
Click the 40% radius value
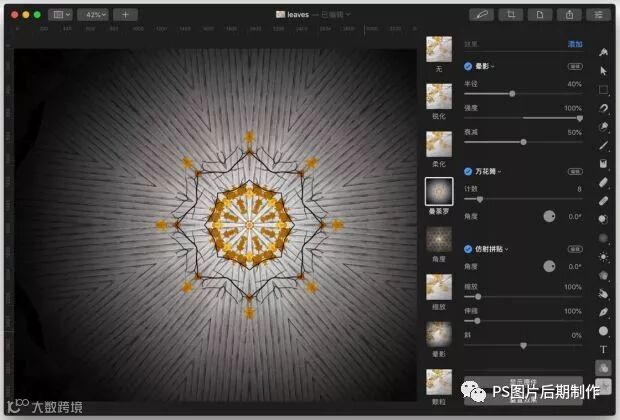coord(574,84)
